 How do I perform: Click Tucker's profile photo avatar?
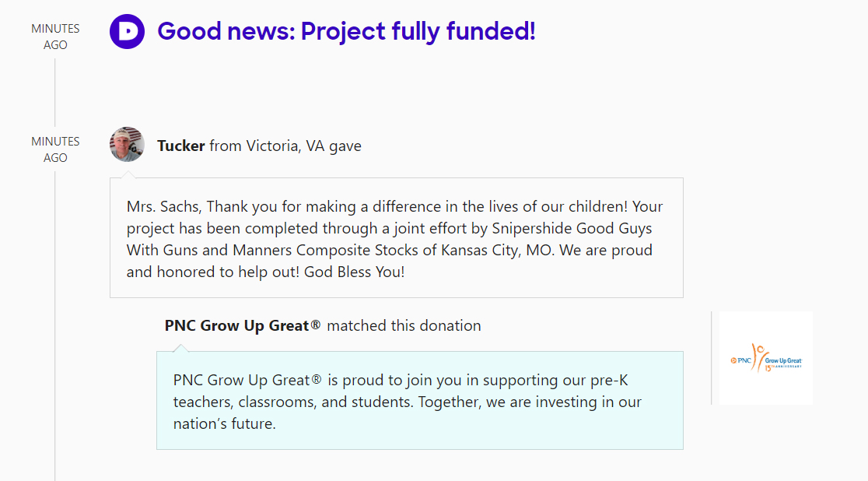pos(128,144)
